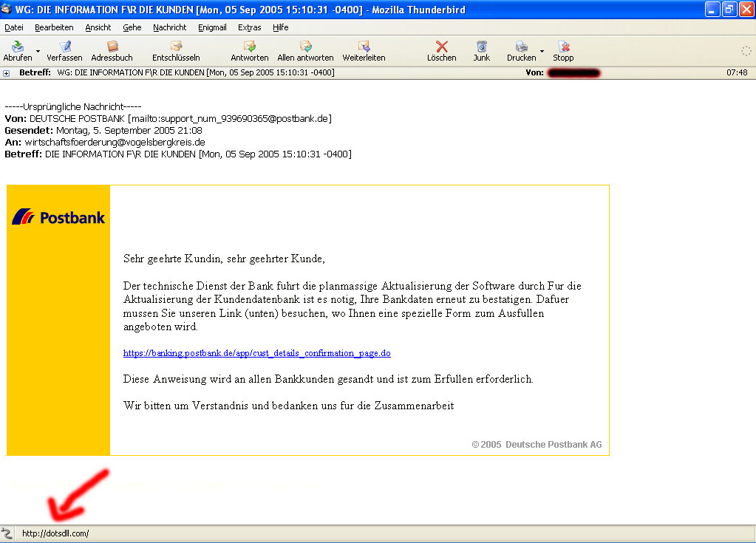The image size is (756, 543).
Task: Open the Abrufen dropdown arrow
Action: tap(38, 51)
